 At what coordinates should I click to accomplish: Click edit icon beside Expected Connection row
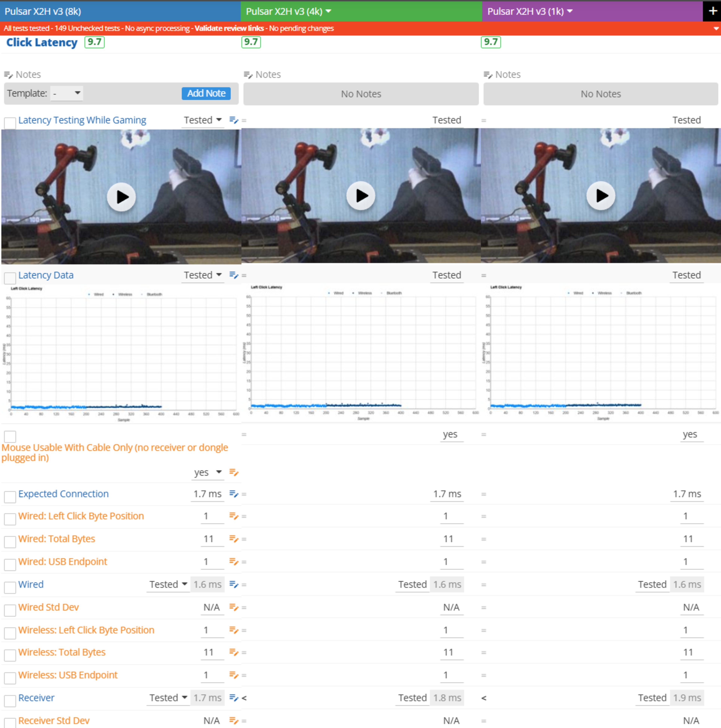pyautogui.click(x=234, y=494)
